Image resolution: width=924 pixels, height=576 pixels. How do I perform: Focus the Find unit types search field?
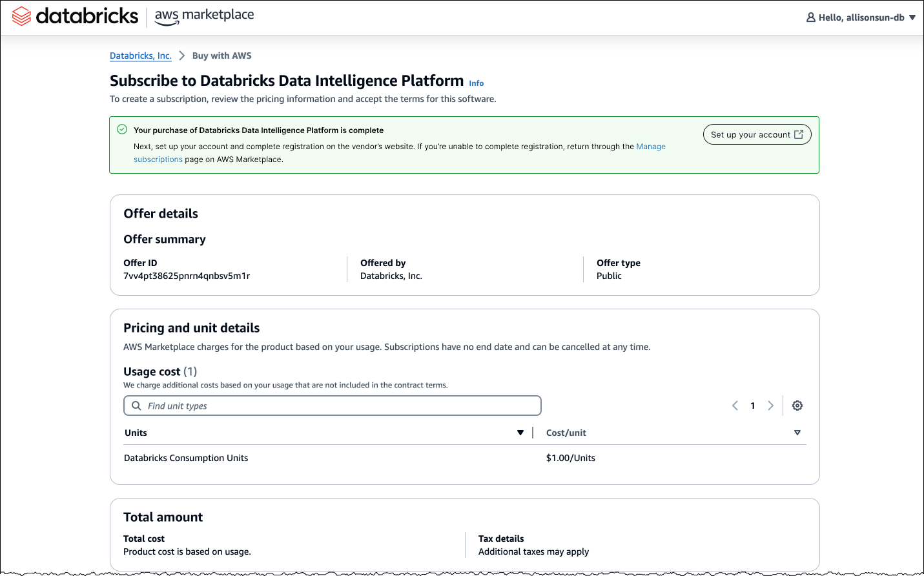pos(336,406)
